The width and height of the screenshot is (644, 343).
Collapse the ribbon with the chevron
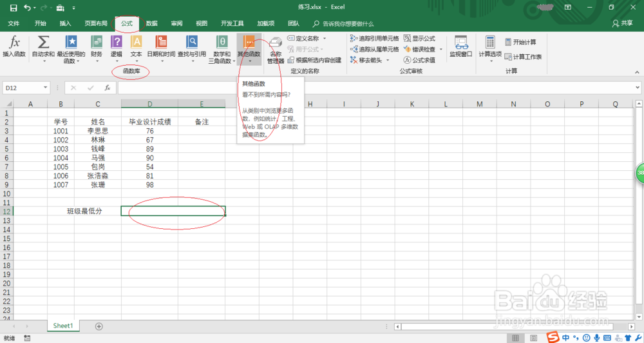(x=637, y=72)
